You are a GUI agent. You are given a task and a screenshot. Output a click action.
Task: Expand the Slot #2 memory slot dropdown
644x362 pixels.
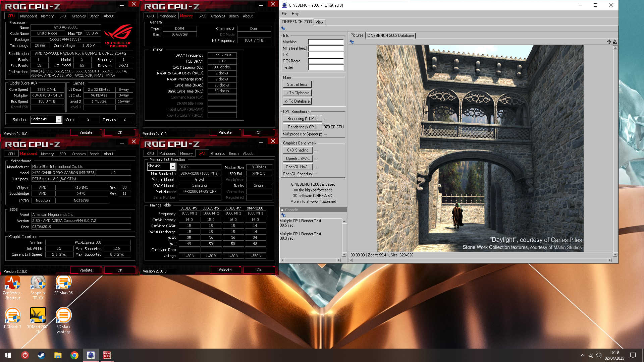pyautogui.click(x=173, y=167)
